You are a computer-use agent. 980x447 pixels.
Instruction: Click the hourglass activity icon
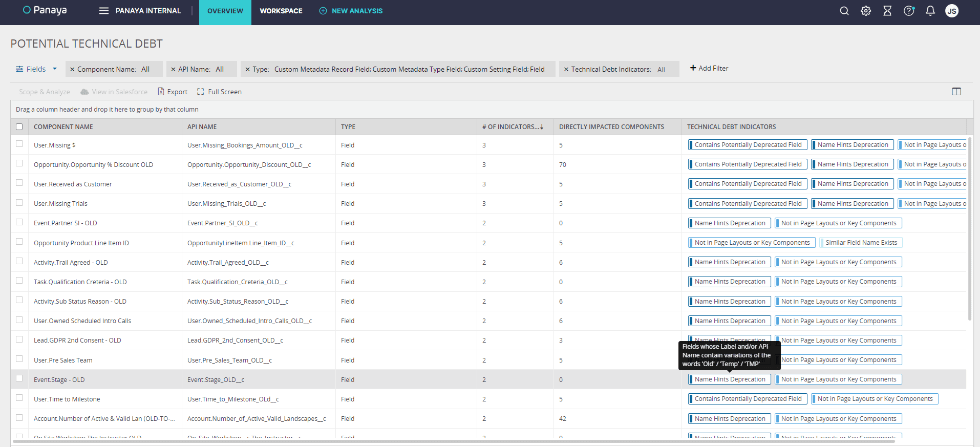(887, 11)
